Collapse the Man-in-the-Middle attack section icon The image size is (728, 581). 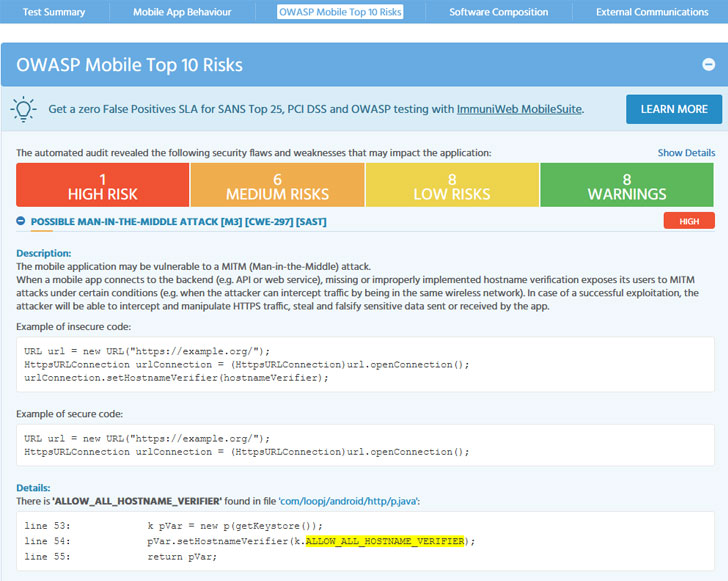point(21,221)
